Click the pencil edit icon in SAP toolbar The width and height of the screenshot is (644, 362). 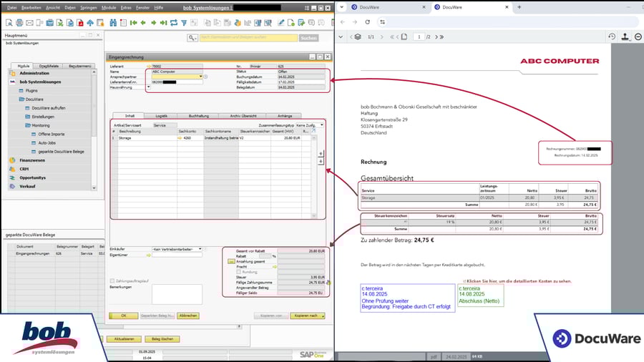coord(281,23)
